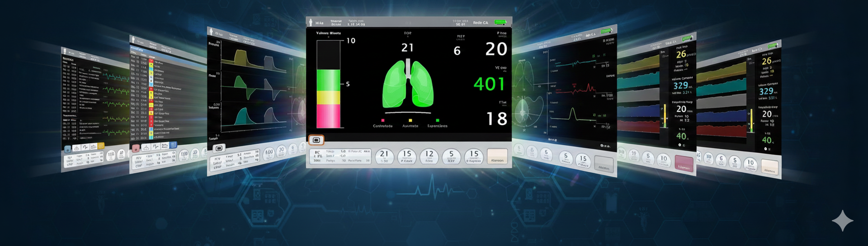The width and height of the screenshot is (868, 246).
Task: Click the green battery icon on center monitor
Action: coord(500,22)
